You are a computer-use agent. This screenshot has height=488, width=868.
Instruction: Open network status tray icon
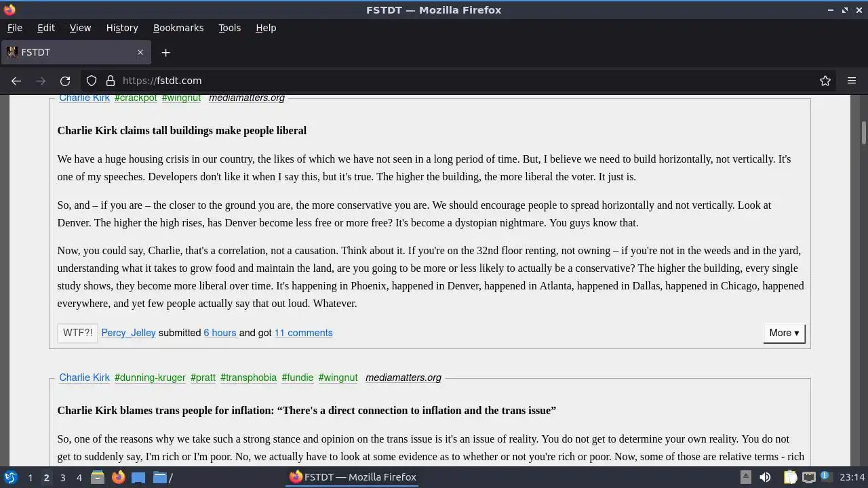point(808,477)
